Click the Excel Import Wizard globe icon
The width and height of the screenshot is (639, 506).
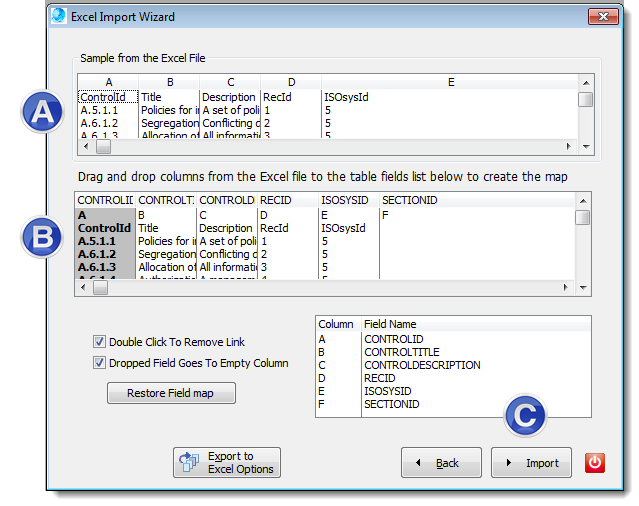59,16
